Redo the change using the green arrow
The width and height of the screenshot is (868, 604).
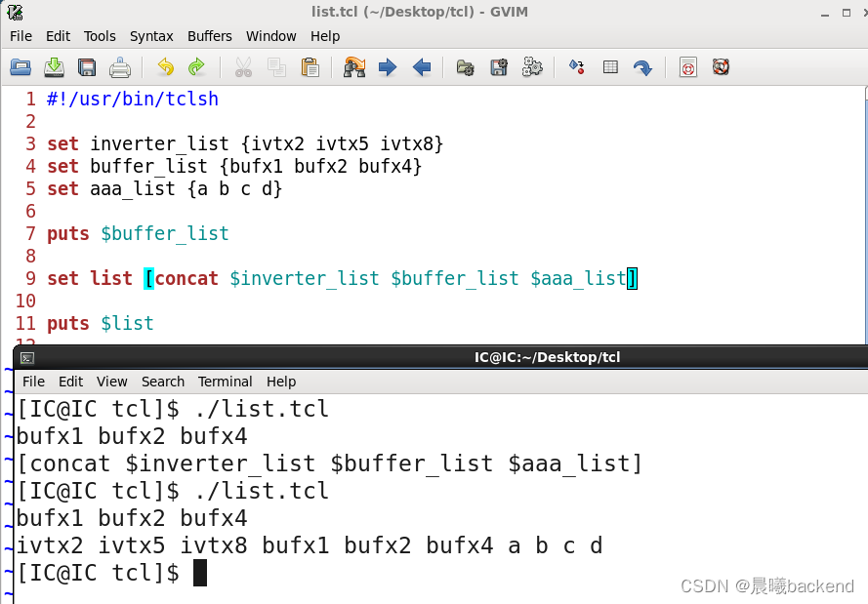[196, 67]
